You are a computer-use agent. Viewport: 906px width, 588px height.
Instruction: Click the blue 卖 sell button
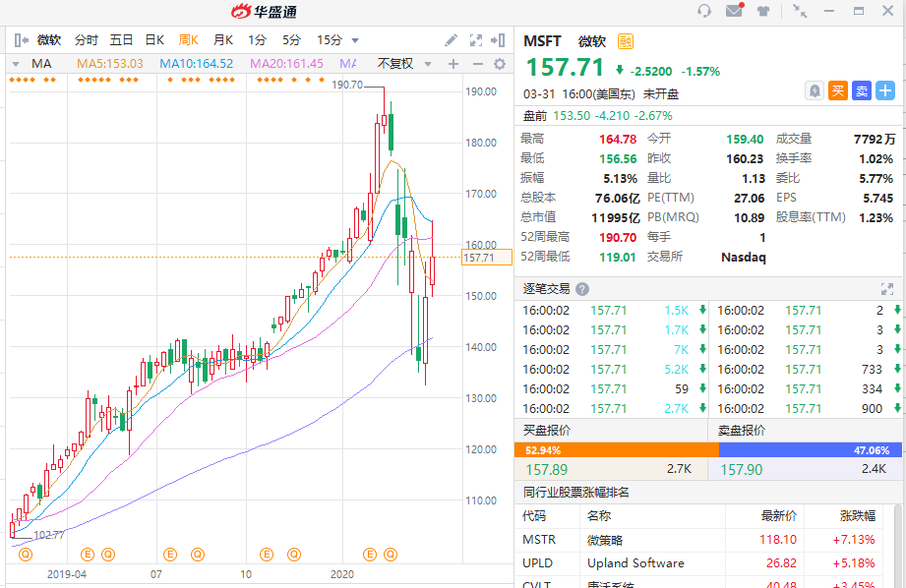click(862, 90)
